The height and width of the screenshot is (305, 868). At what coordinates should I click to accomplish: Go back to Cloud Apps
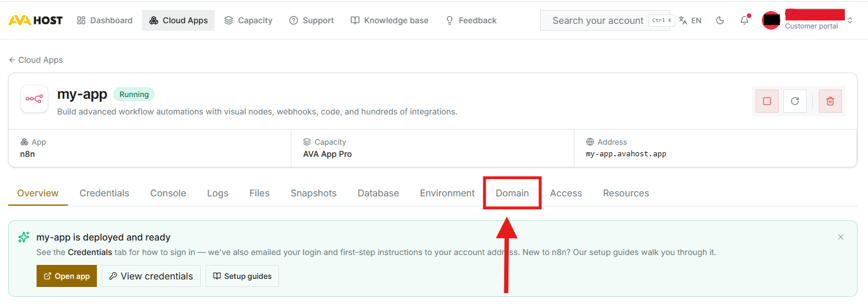[36, 60]
